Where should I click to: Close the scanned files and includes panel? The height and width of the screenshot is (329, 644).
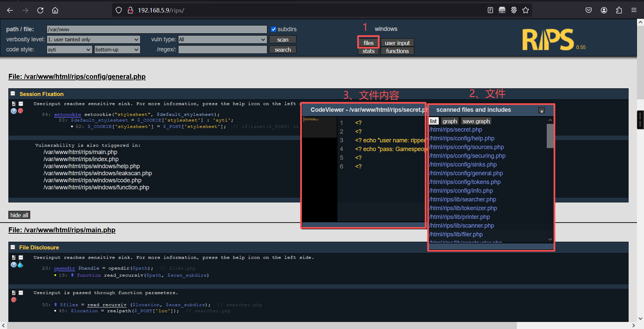point(541,110)
